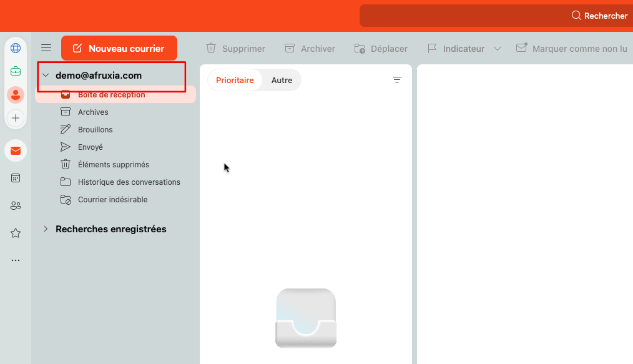Open the message list filter icon
This screenshot has height=364, width=633.
[x=397, y=80]
